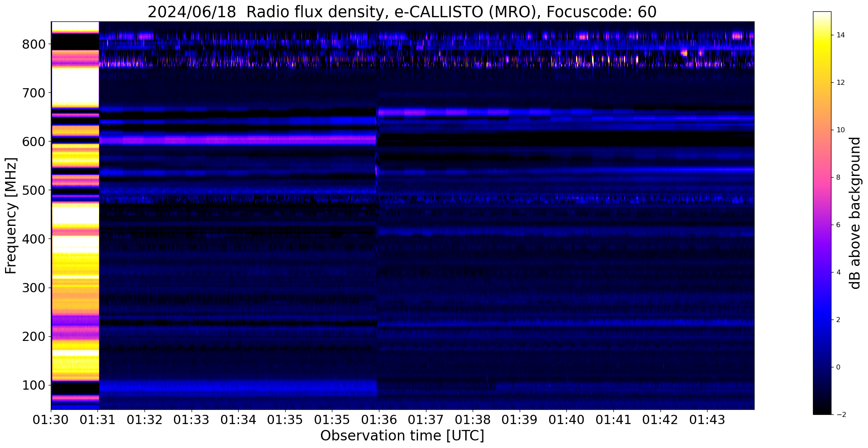Click the 01:42 time tick label
This screenshot has width=868, height=448.
tap(661, 420)
